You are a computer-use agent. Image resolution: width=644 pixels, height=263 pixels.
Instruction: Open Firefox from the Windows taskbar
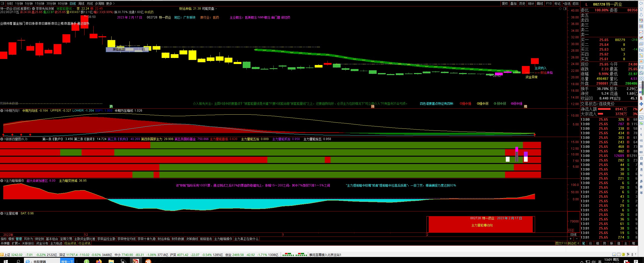pos(99,261)
